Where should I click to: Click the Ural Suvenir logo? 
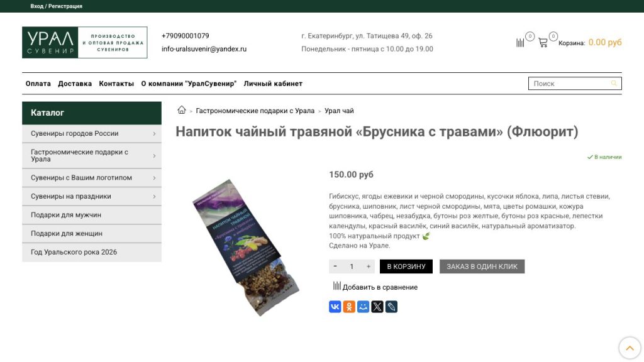(x=85, y=42)
